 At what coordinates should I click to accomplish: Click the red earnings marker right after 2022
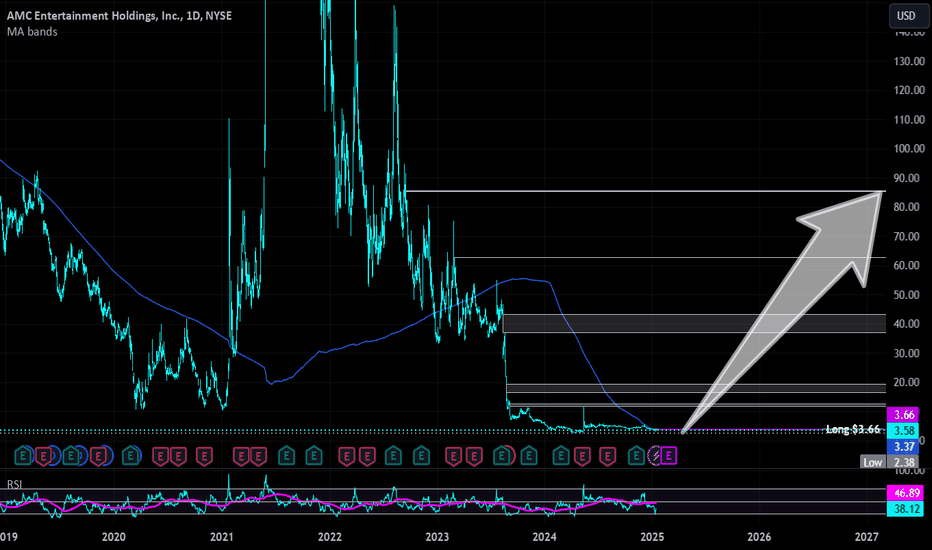tap(347, 456)
